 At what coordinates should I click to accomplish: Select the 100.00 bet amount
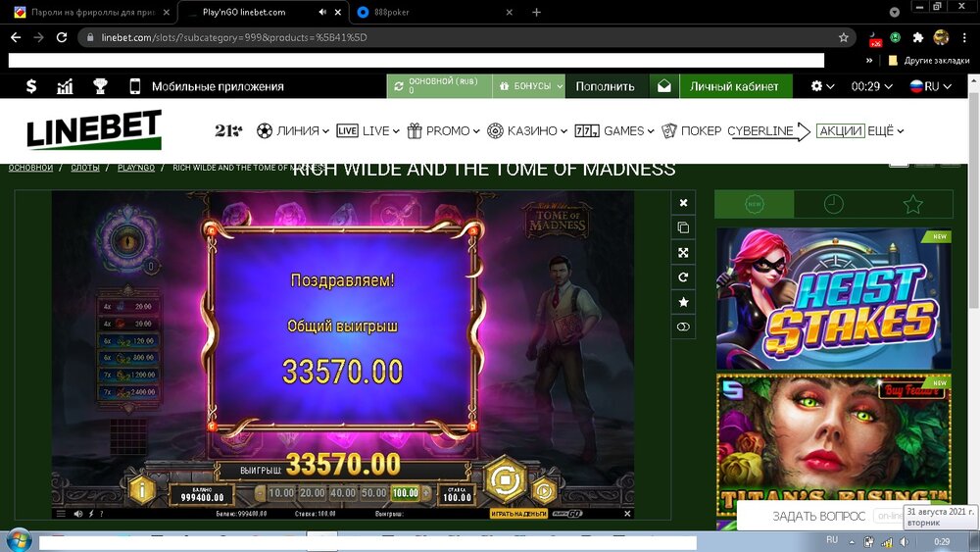405,493
